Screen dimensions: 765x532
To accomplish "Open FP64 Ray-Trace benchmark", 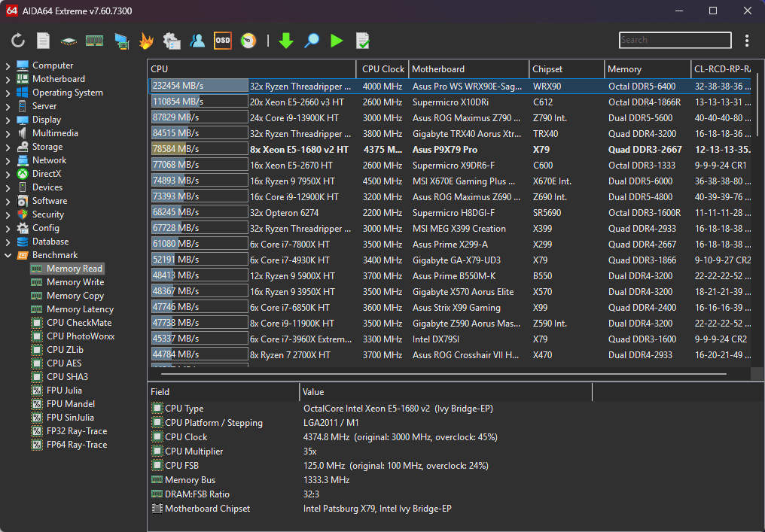I will coord(76,445).
